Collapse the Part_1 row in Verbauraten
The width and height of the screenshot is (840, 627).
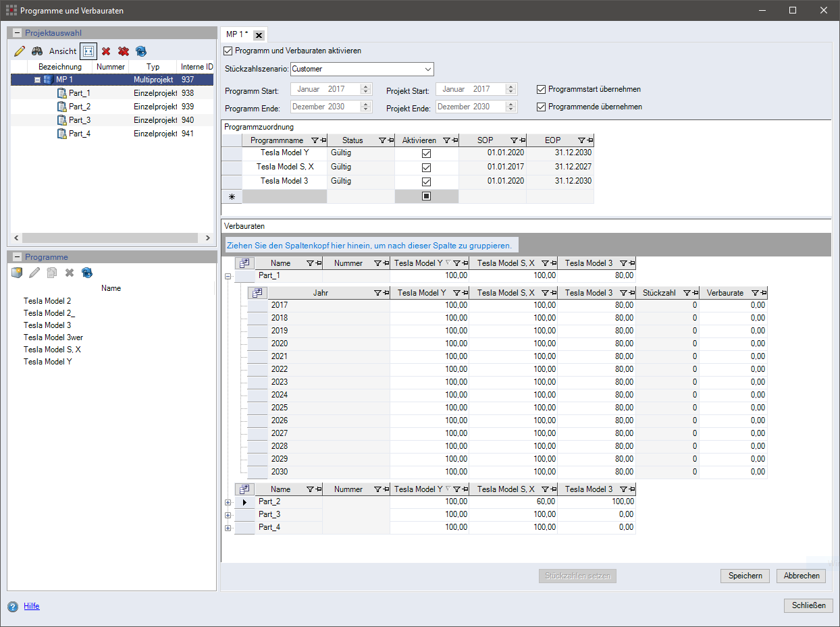tap(228, 276)
